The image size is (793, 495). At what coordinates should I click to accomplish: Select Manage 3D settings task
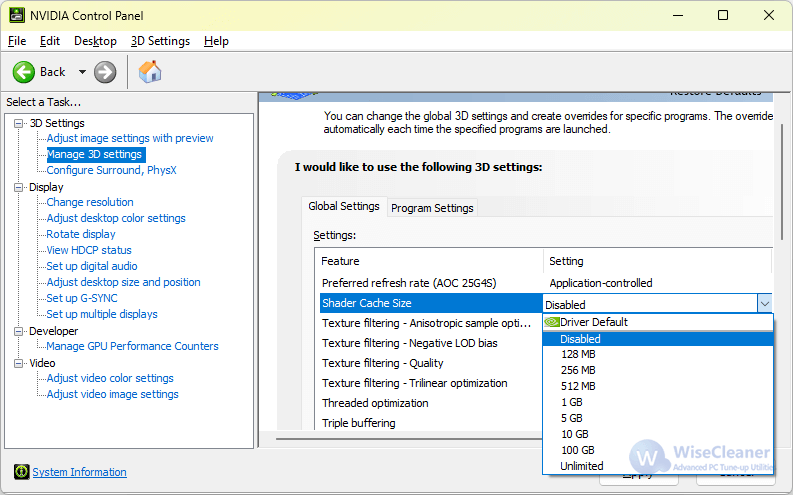point(95,154)
